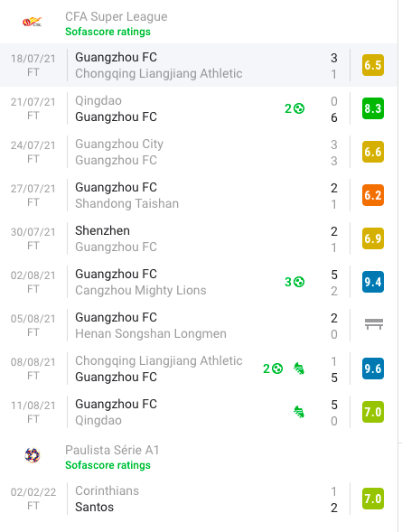The image size is (402, 532).
Task: Click the bench icon for Henan Songshan Longmen match
Action: click(373, 324)
